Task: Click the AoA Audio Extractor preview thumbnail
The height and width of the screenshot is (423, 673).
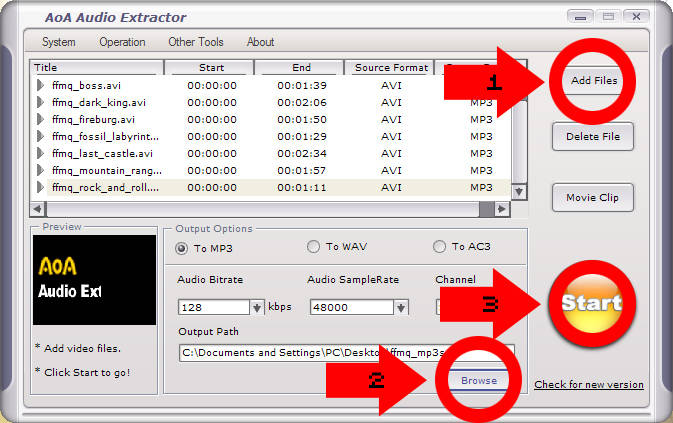Action: (94, 280)
